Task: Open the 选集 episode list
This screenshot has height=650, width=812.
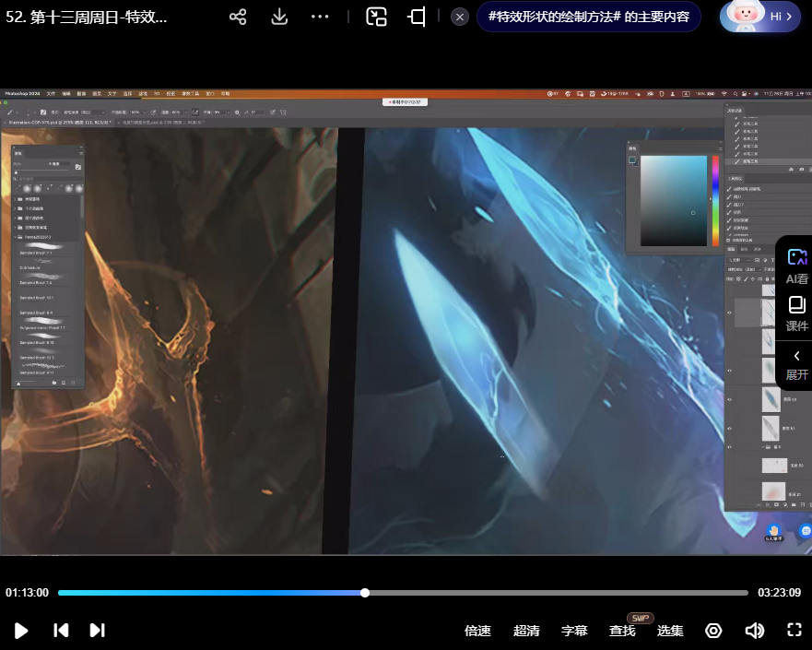Action: pos(670,631)
